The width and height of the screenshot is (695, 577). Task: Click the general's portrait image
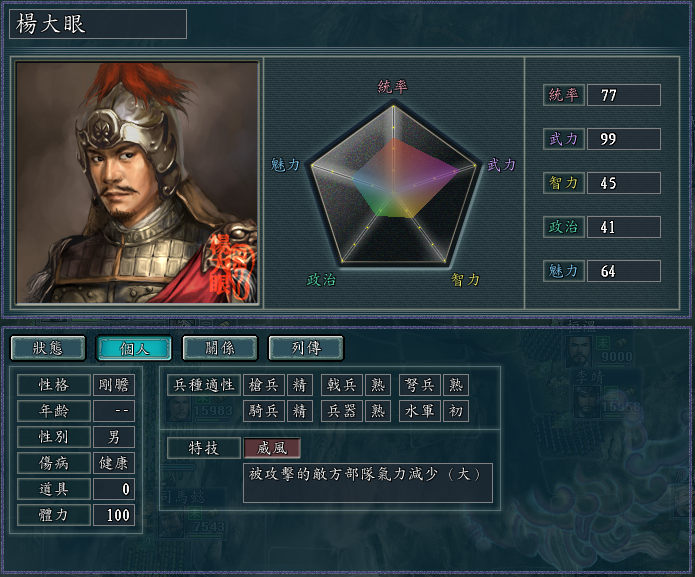click(137, 181)
